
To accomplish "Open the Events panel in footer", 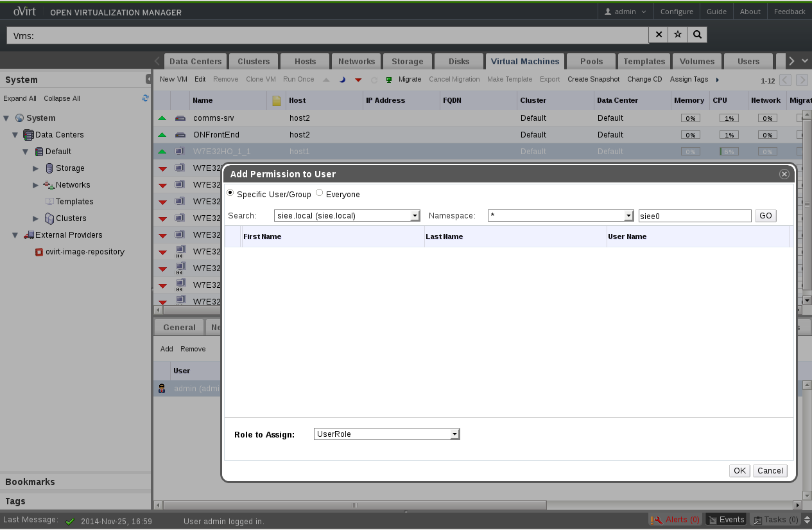I will [x=726, y=520].
